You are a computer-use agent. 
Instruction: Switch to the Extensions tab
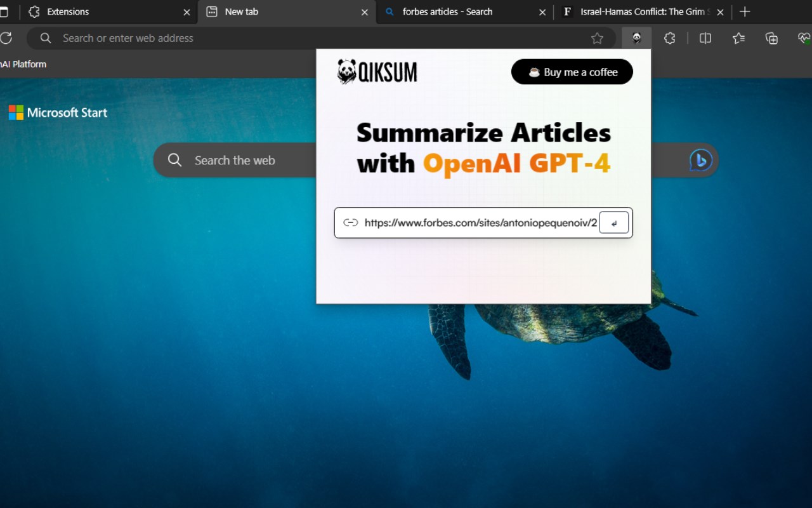coord(108,11)
